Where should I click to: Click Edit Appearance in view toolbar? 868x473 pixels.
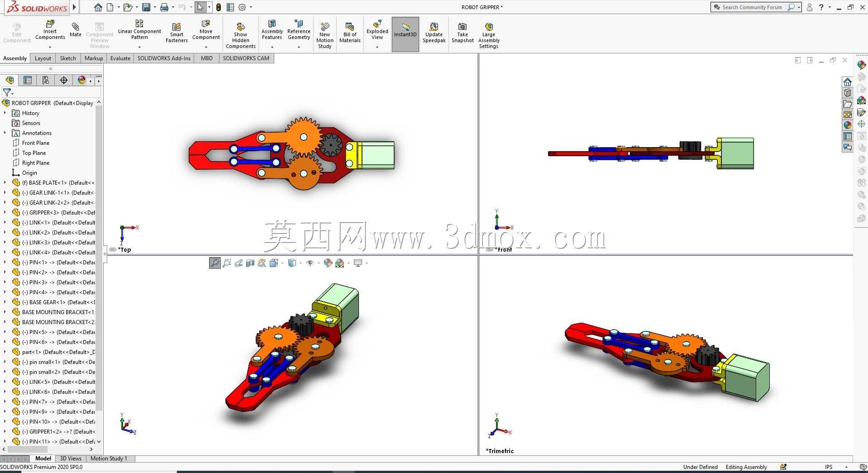328,263
